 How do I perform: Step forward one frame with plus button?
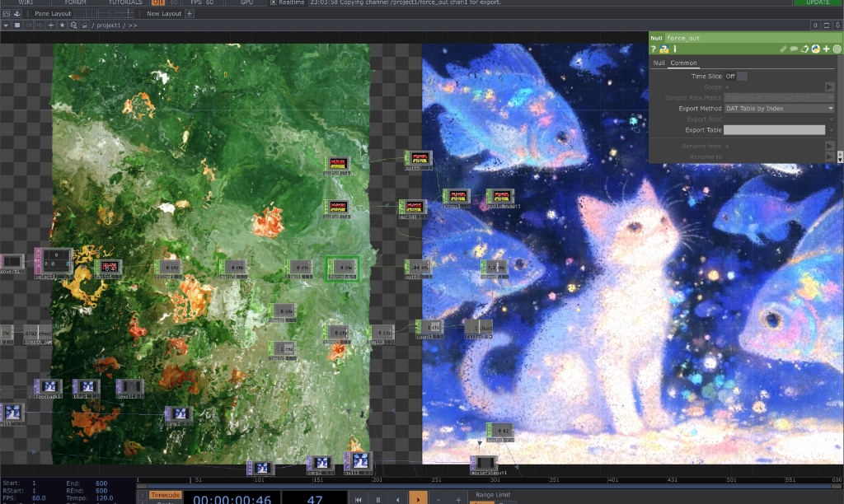click(x=458, y=500)
